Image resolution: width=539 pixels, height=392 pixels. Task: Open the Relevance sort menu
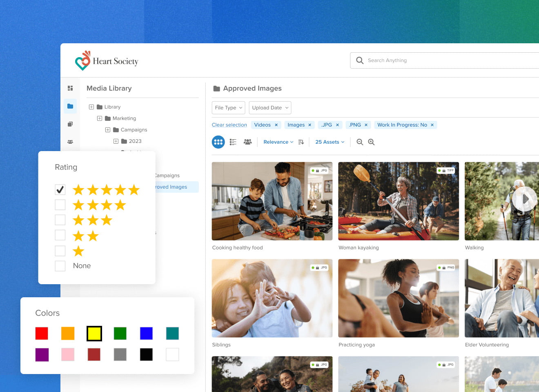tap(278, 142)
